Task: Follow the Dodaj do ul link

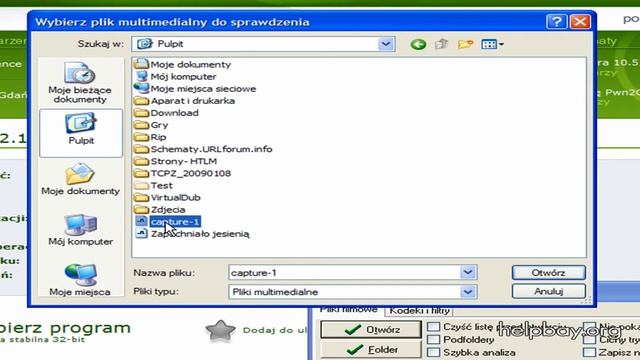Action: pyautogui.click(x=274, y=330)
